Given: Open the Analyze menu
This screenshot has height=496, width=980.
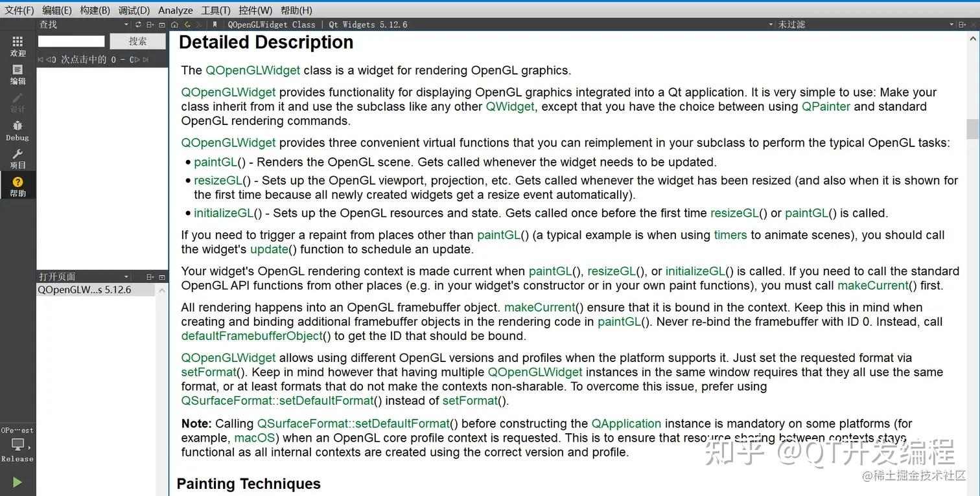Looking at the screenshot, I should pos(175,10).
